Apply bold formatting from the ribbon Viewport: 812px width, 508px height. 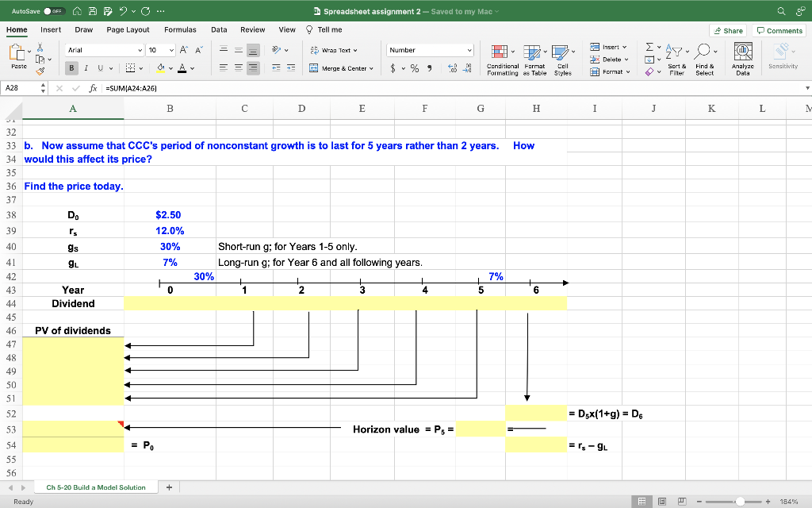[x=71, y=70]
